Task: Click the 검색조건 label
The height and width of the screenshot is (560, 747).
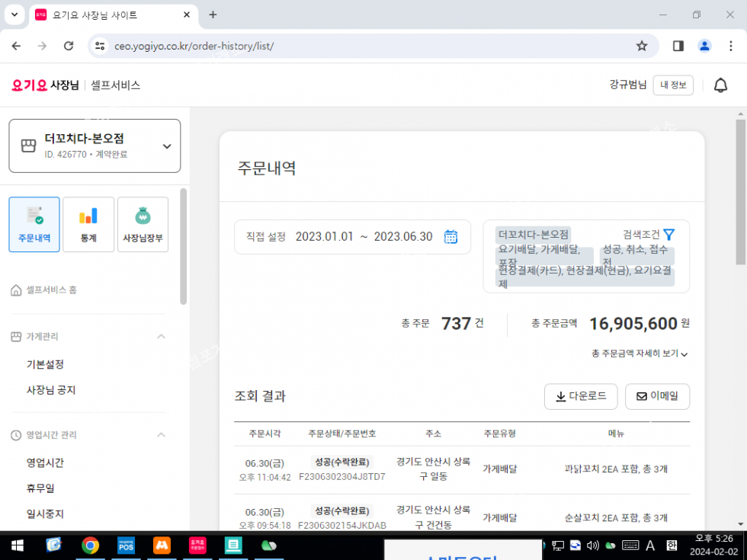Action: pyautogui.click(x=641, y=235)
